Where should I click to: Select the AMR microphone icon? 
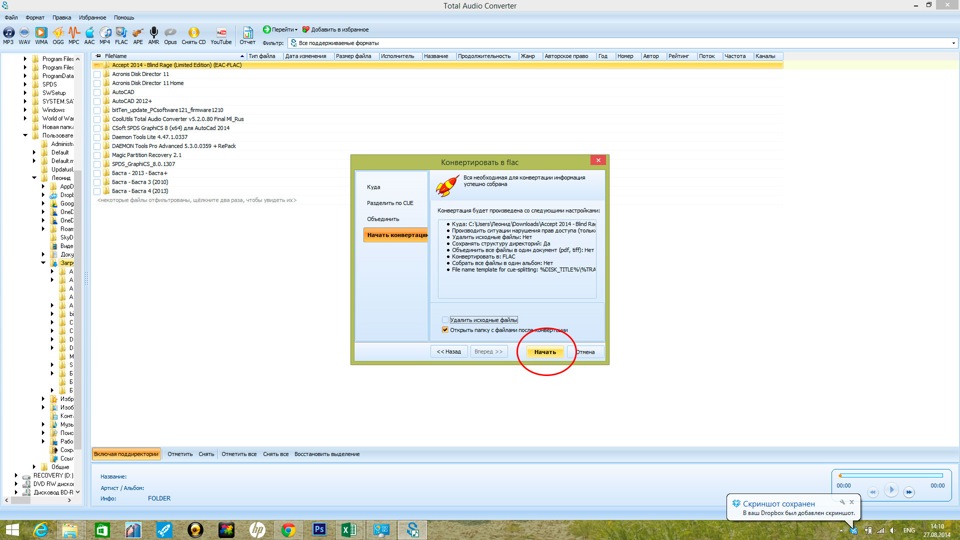click(154, 36)
